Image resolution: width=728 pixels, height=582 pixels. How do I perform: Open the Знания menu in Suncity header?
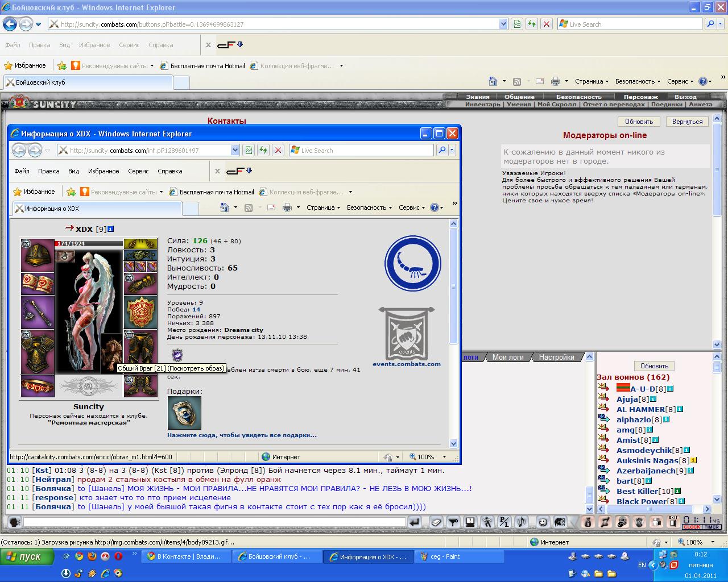(478, 97)
